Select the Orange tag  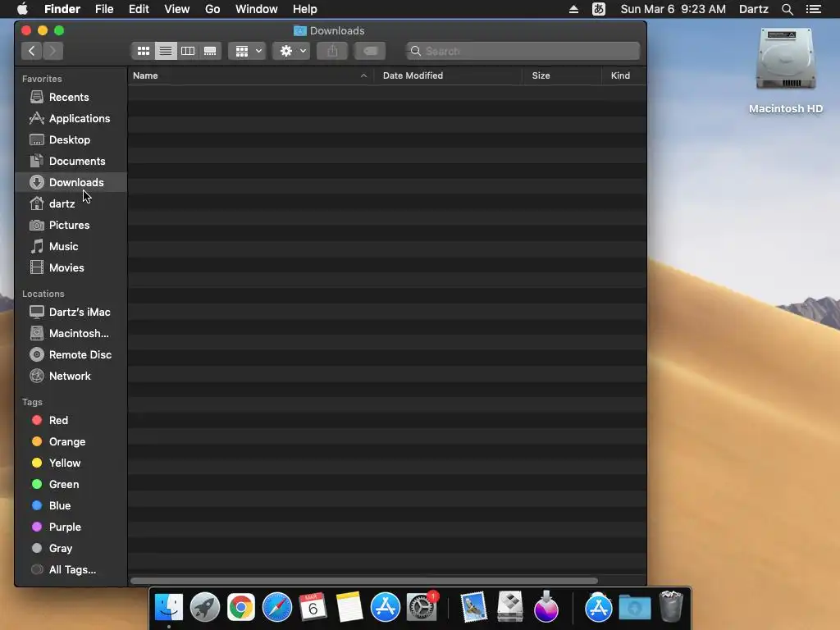71,442
